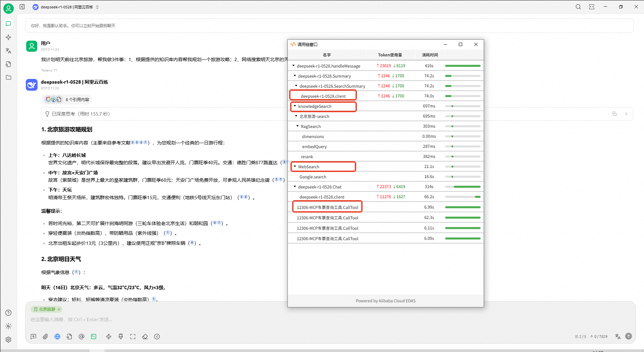Click the Google.search duration progress bar
Viewport: 644px width, 352px height.
(x=463, y=177)
